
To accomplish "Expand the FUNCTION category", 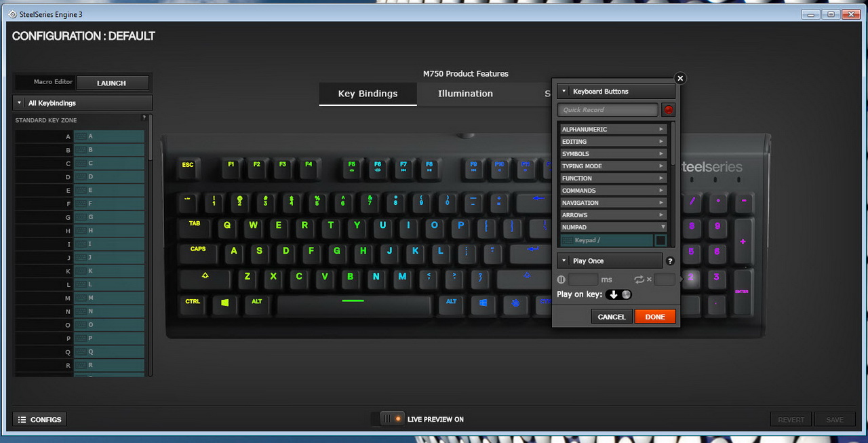I will click(x=613, y=178).
